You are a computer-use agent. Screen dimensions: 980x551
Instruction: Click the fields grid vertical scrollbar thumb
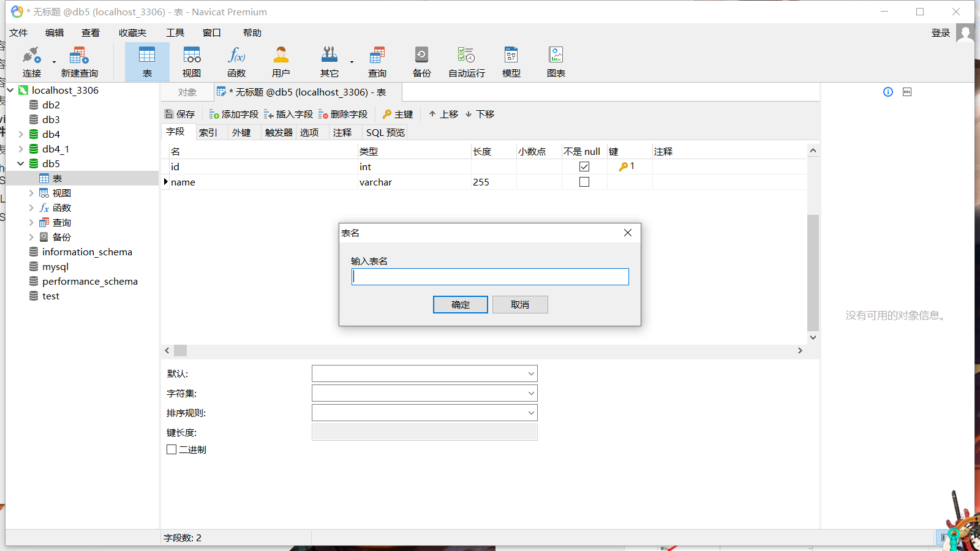[813, 272]
